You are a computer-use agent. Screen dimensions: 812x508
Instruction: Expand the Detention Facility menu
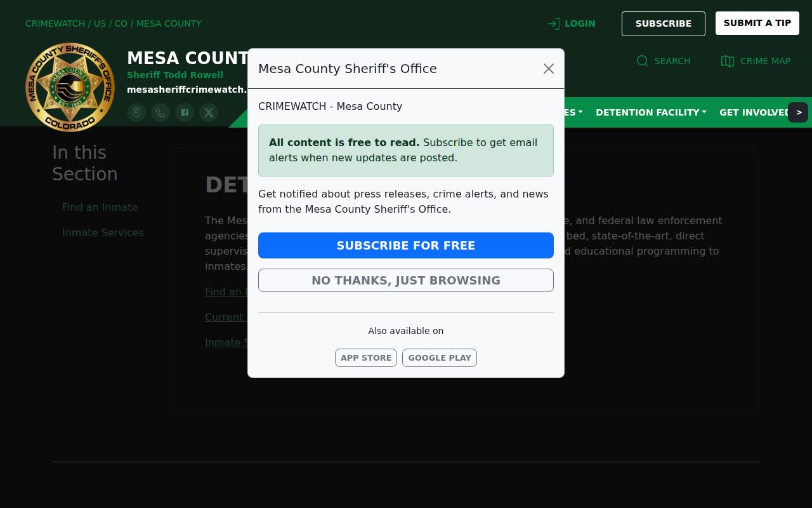(x=651, y=112)
